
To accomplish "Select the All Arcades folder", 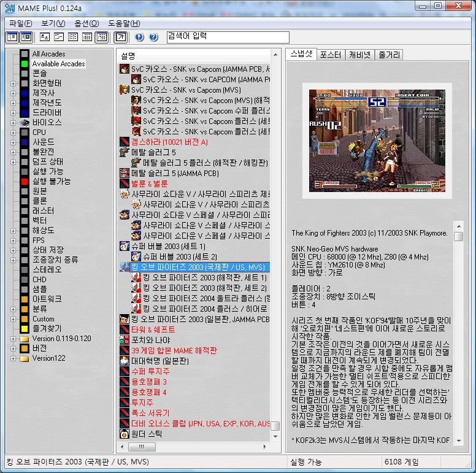I will tap(48, 54).
